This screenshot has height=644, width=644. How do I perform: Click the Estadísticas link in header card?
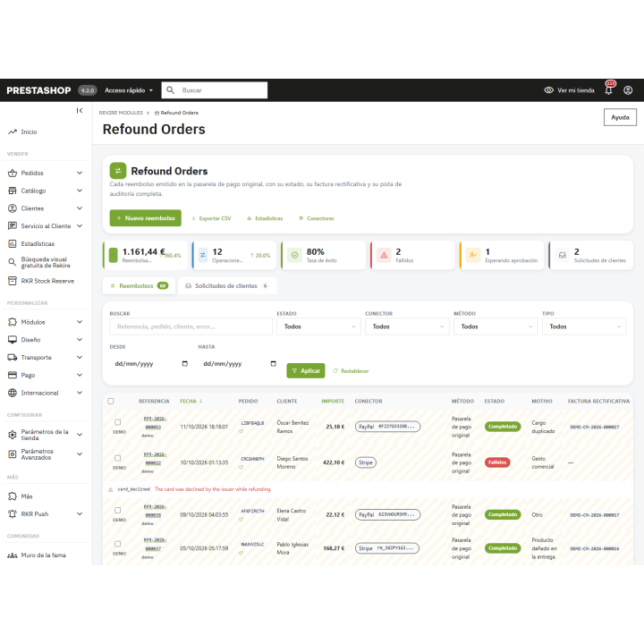click(x=265, y=218)
